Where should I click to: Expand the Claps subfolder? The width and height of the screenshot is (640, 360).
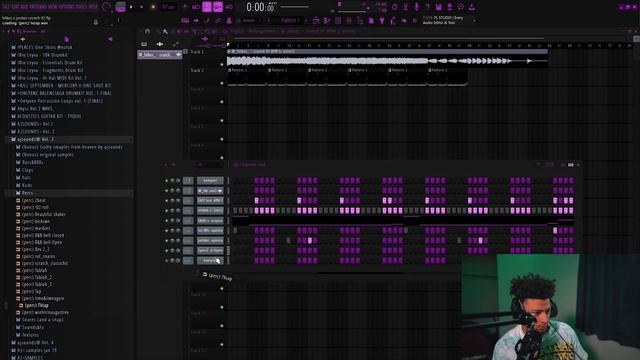click(27, 170)
